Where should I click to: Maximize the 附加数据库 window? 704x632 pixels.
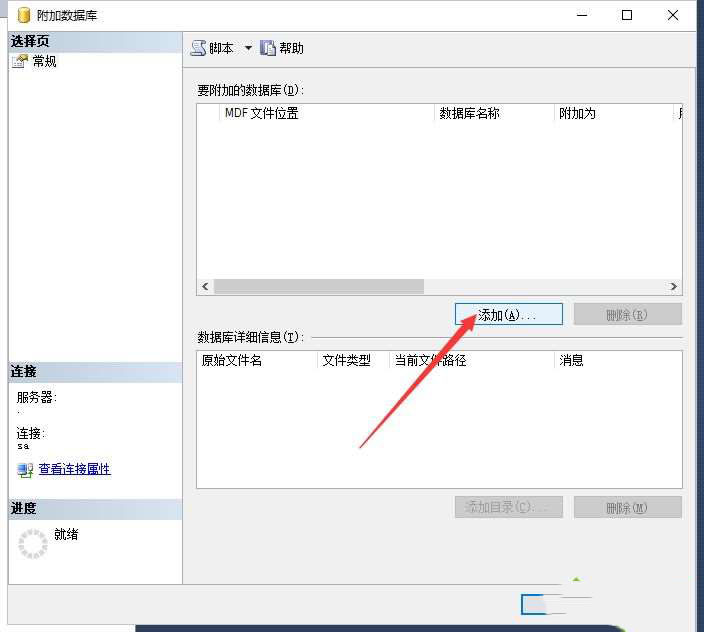pos(627,15)
